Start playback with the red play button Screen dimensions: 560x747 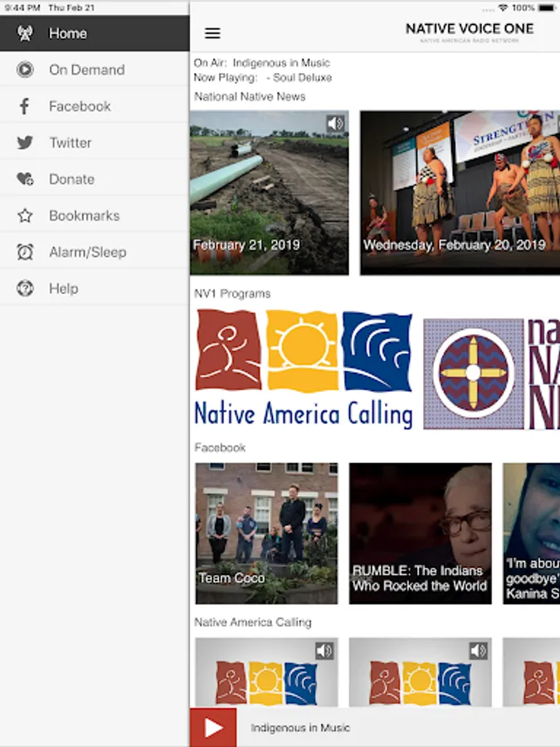coord(213,727)
